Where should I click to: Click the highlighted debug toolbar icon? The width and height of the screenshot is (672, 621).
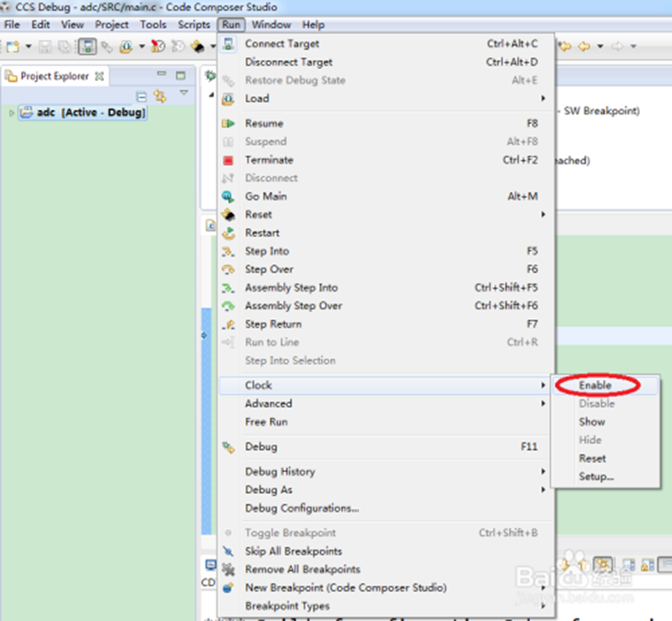click(x=87, y=46)
